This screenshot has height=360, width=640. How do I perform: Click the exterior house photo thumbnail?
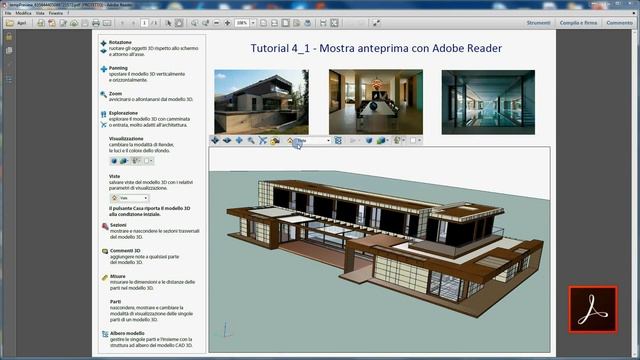pos(261,102)
